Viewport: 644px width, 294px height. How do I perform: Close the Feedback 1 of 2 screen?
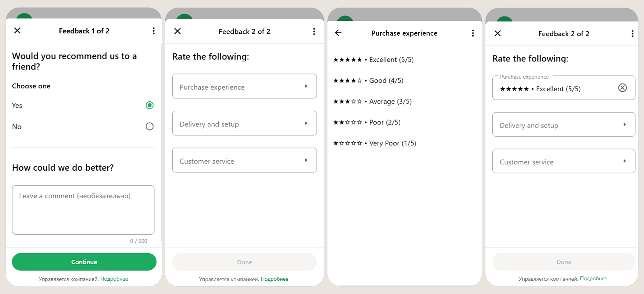coord(17,31)
